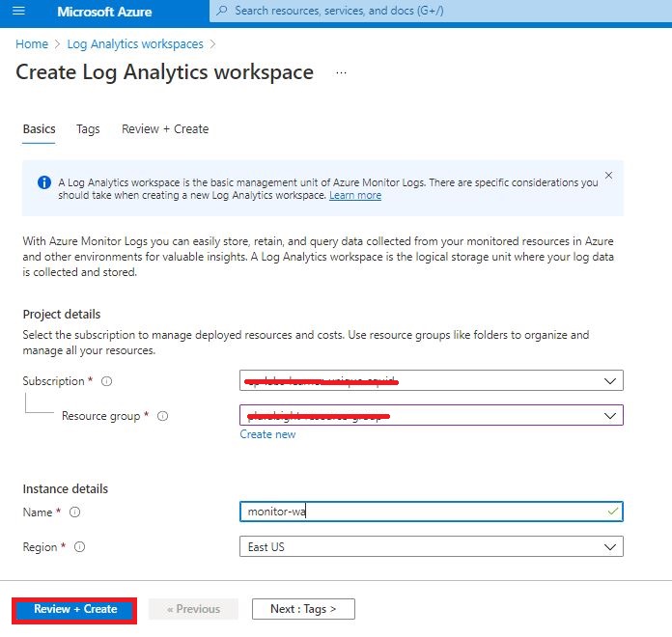This screenshot has width=672, height=637.
Task: Expand the Resource group dropdown
Action: tap(609, 415)
